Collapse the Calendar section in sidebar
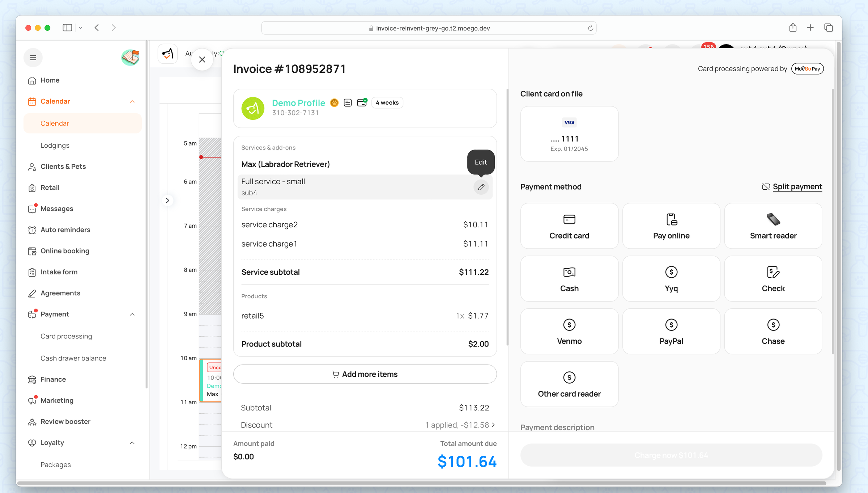Image resolution: width=868 pixels, height=493 pixels. (x=132, y=101)
